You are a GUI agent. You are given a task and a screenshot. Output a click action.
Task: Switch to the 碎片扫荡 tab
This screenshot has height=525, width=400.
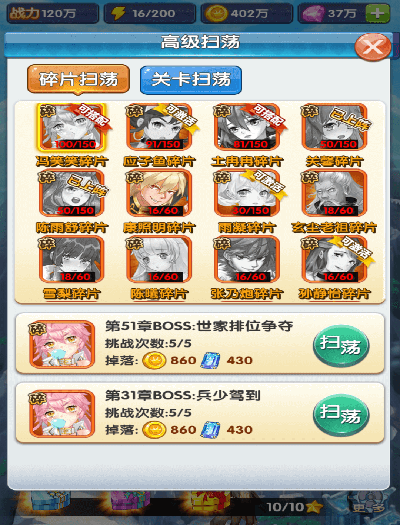78,80
